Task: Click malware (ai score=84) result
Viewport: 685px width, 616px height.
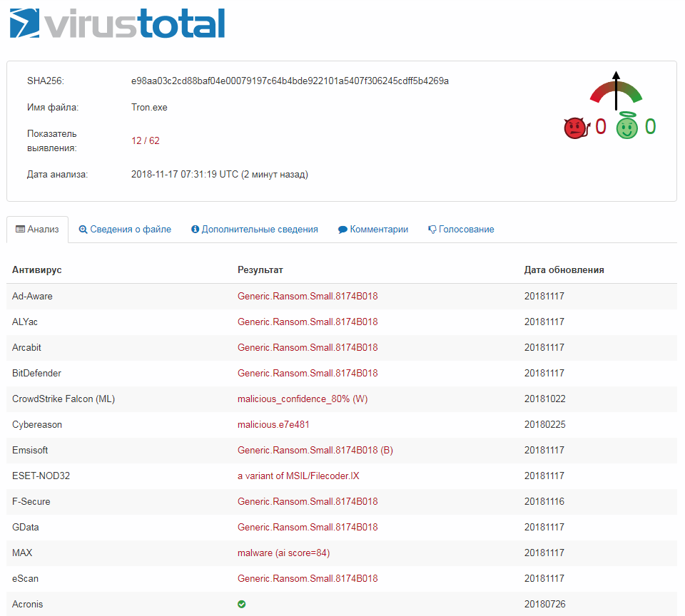Action: (x=283, y=553)
